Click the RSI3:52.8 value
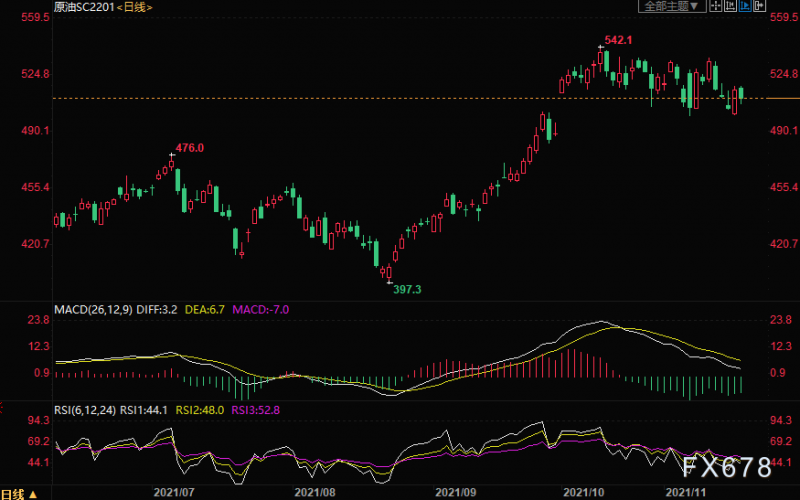This screenshot has height=500, width=800. (x=256, y=410)
